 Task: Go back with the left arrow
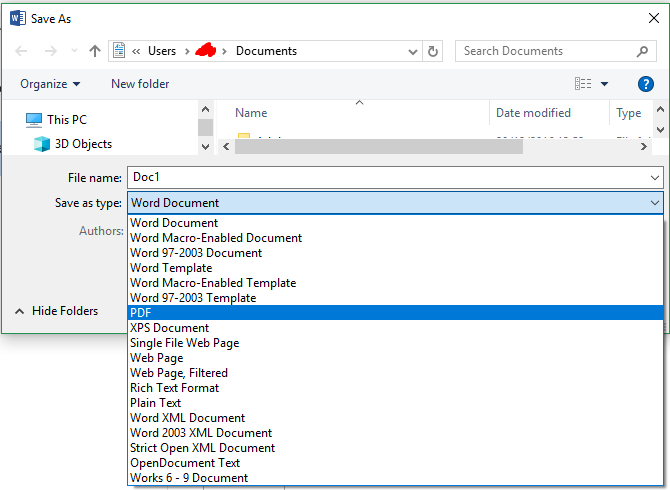pyautogui.click(x=21, y=51)
